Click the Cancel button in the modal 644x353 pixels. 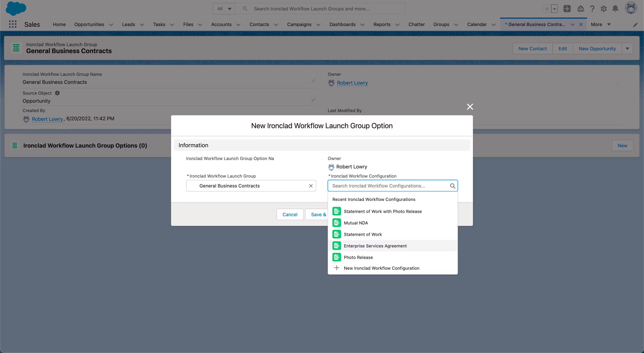tap(290, 214)
